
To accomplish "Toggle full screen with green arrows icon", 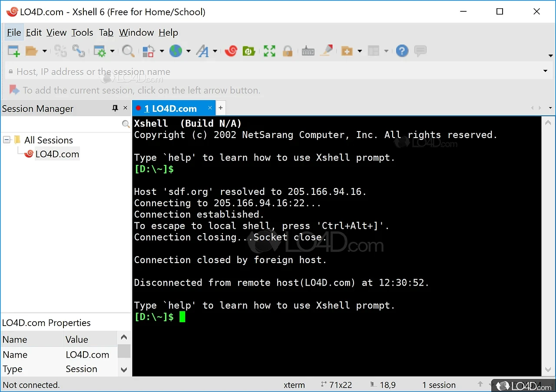I will tap(269, 51).
